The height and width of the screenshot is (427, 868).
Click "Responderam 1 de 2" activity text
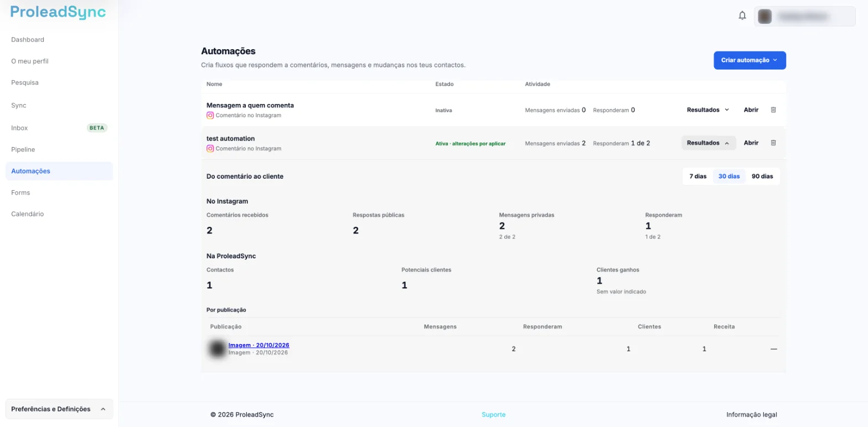pyautogui.click(x=621, y=143)
